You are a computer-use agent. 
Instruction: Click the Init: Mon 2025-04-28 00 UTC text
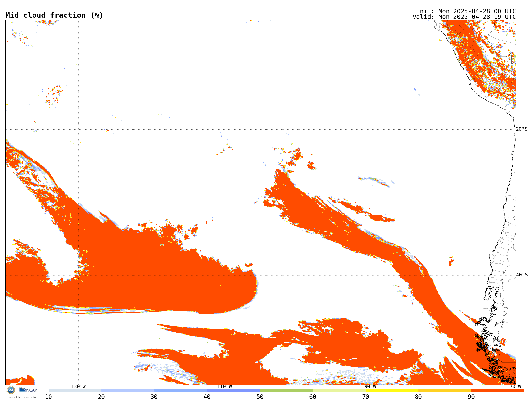[x=466, y=11]
